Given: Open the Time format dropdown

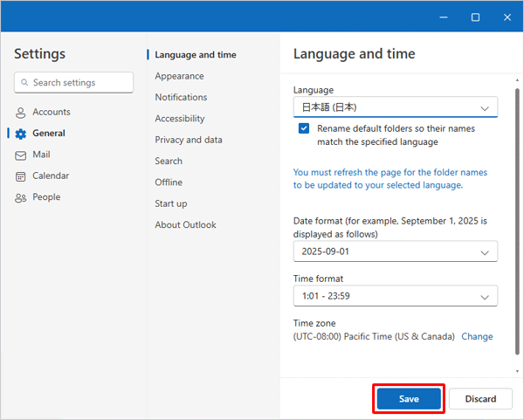Looking at the screenshot, I should [x=396, y=296].
